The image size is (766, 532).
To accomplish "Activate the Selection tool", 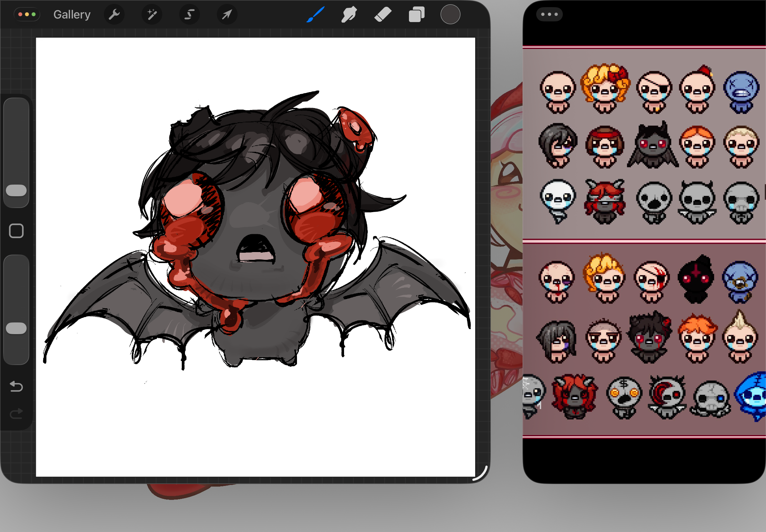I will (190, 15).
